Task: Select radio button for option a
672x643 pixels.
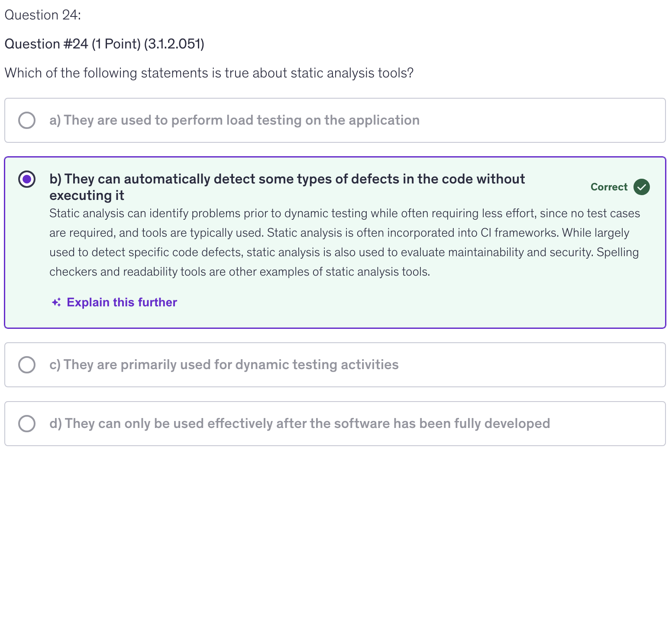Action: [x=27, y=120]
